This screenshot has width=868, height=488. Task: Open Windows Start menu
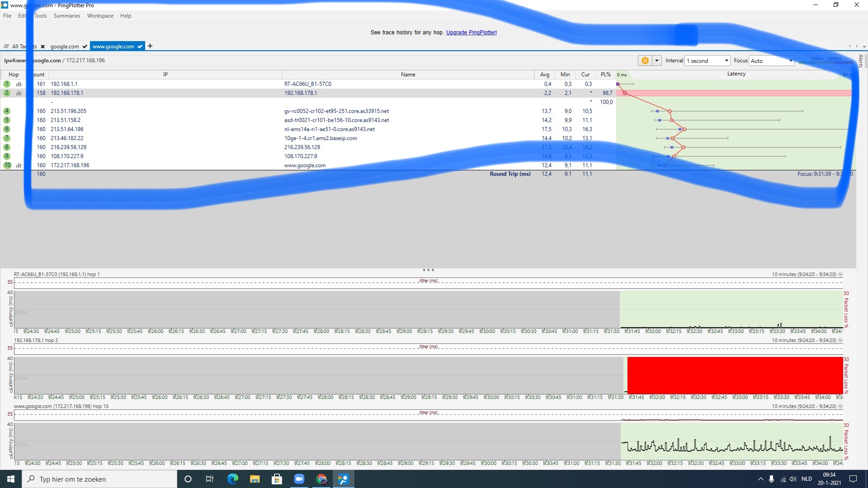tap(11, 479)
